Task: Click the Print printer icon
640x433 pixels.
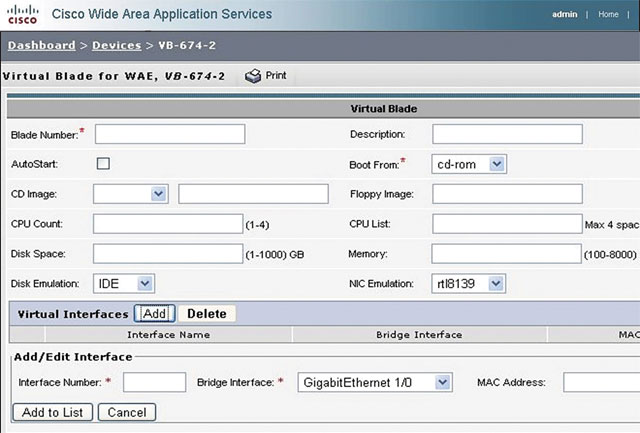Action: 253,75
